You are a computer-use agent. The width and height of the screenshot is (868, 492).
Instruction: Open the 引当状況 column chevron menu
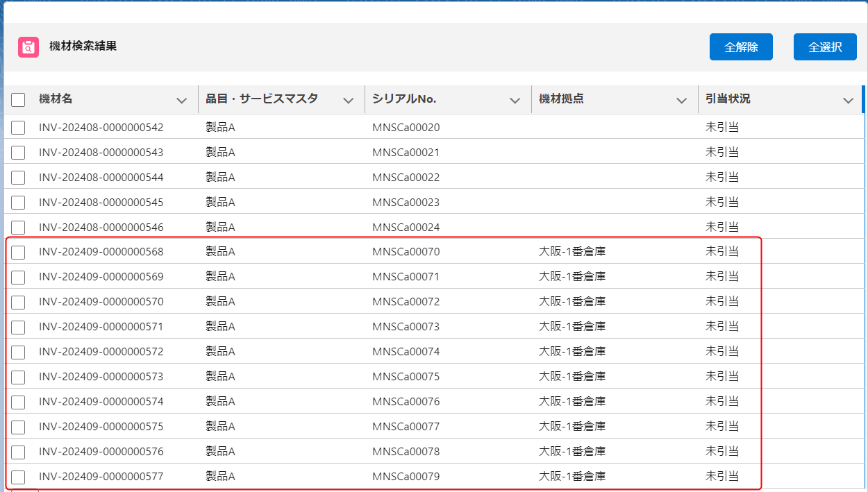pos(848,101)
